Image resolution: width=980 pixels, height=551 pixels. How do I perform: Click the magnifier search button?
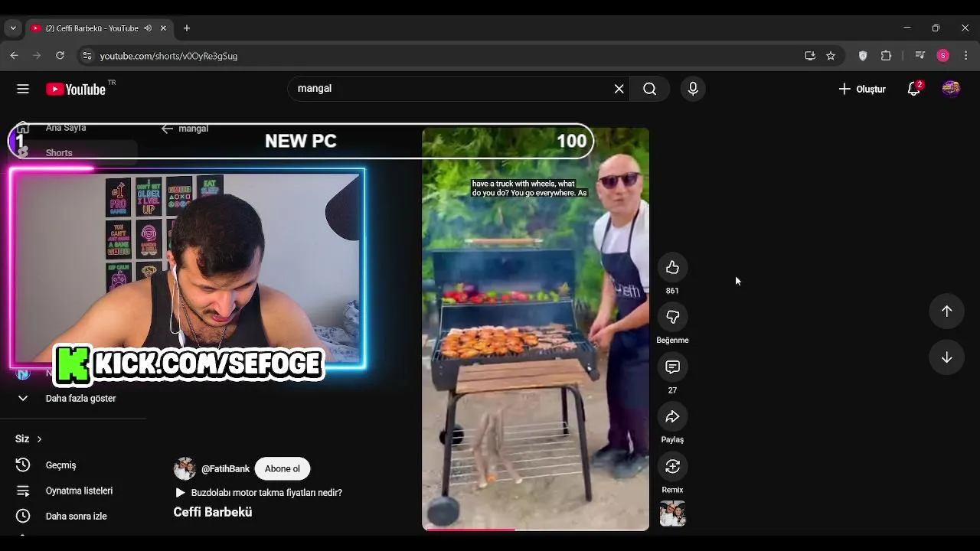[649, 89]
